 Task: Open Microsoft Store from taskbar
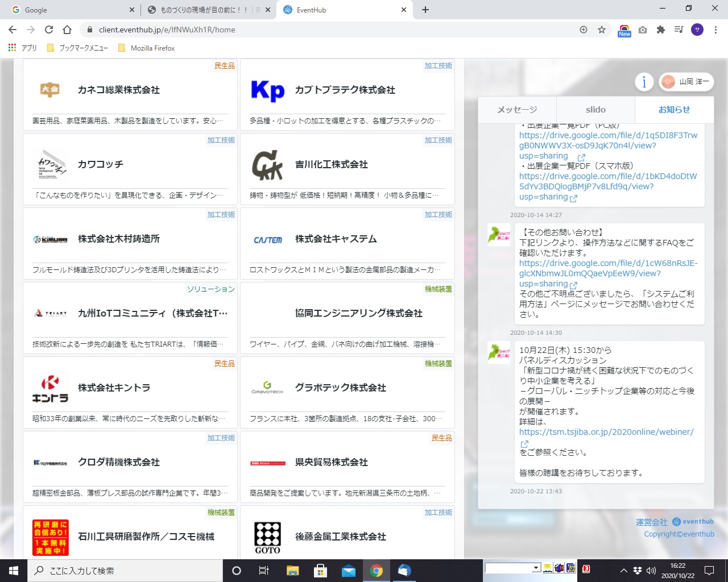coord(320,571)
